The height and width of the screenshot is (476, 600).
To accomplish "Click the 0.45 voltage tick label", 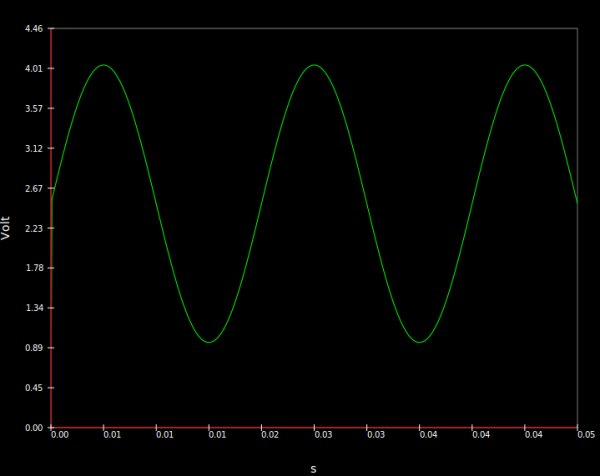I will coord(34,388).
